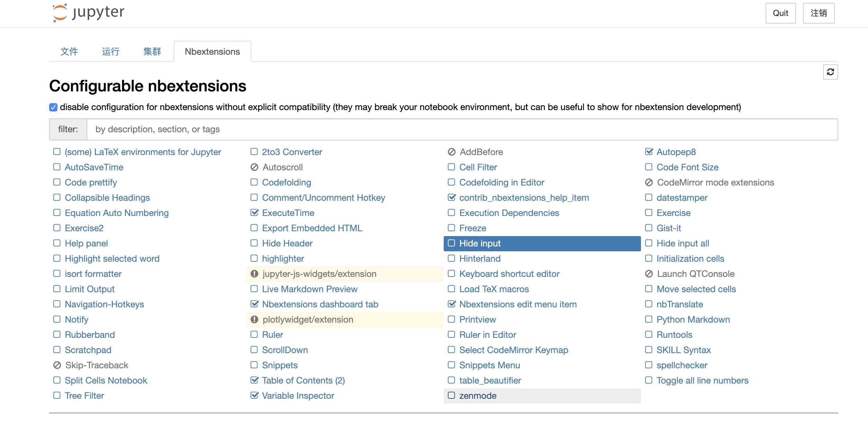Select the Python Markdown extension

[x=693, y=319]
